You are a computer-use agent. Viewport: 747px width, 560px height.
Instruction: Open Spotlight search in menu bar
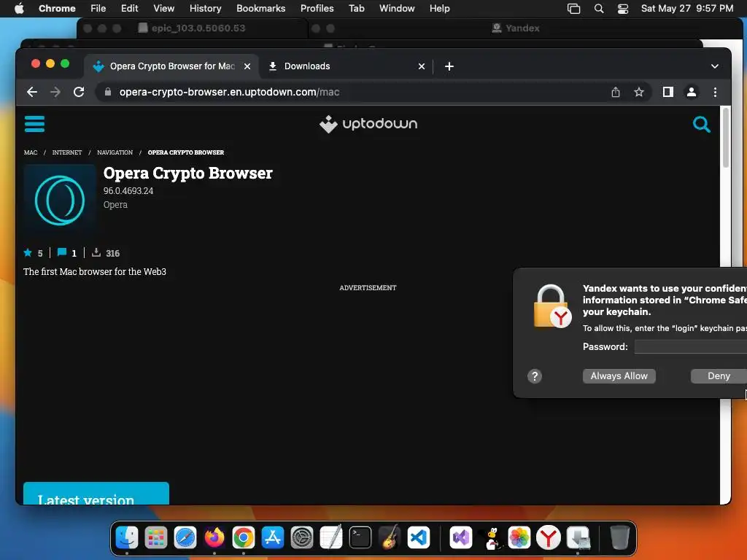pos(599,9)
